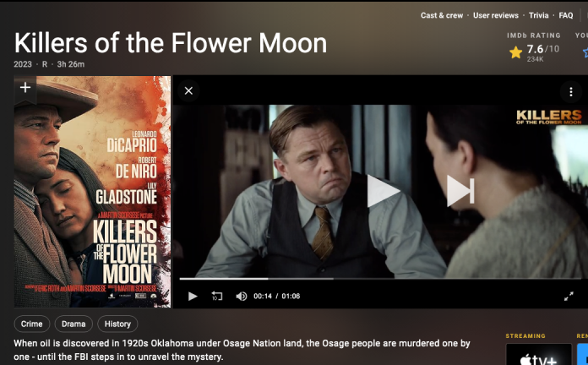Image resolution: width=588 pixels, height=365 pixels.
Task: Click the R rating certificate link
Action: click(x=45, y=64)
